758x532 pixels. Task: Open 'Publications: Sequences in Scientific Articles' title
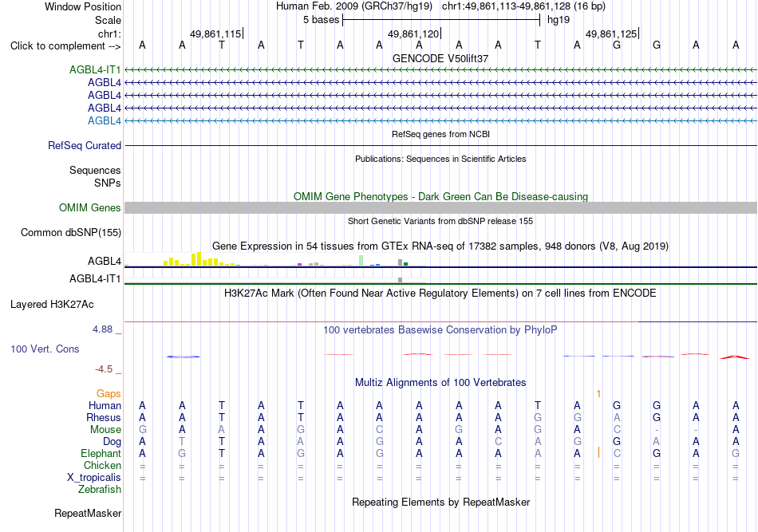pos(440,159)
